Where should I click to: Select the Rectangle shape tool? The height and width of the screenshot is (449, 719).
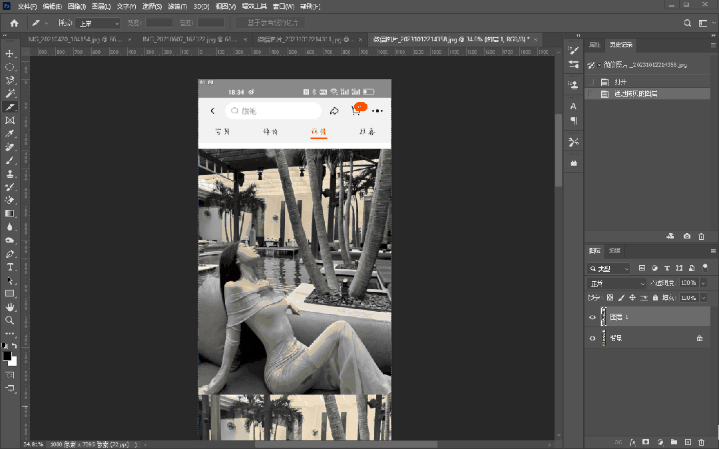10,294
